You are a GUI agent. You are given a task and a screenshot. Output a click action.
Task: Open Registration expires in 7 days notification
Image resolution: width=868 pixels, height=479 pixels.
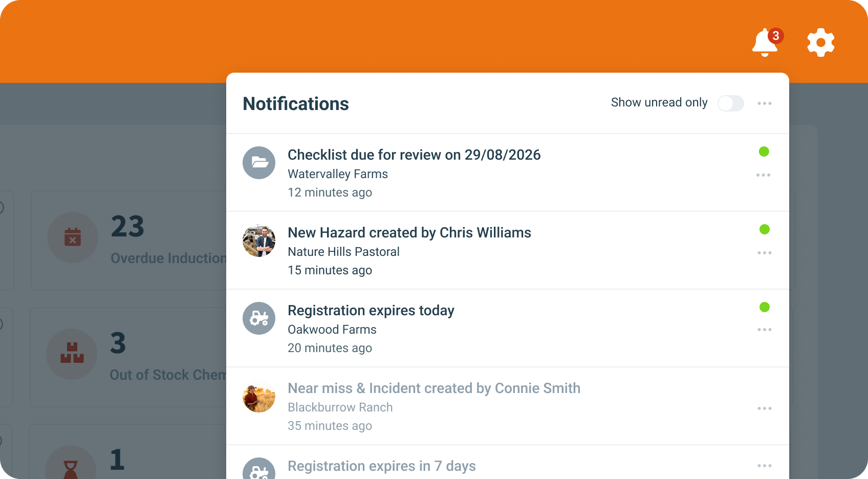point(507,463)
